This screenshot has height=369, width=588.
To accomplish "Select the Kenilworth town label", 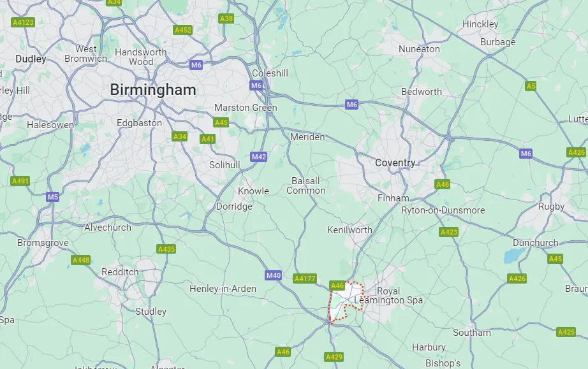I will click(x=349, y=229).
